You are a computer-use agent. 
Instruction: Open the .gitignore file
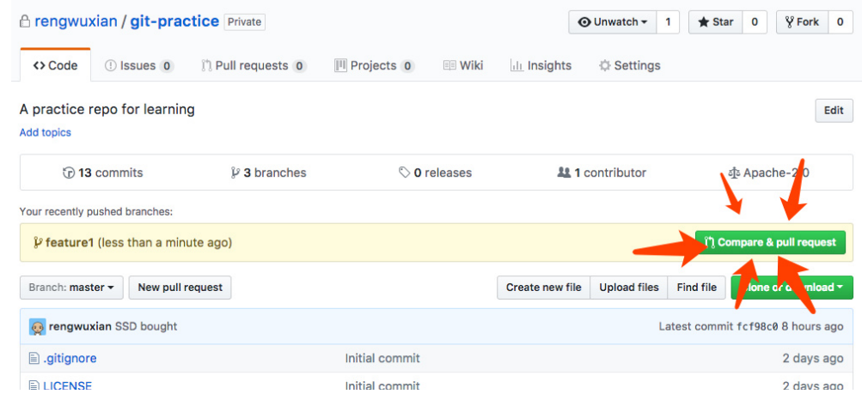click(70, 359)
